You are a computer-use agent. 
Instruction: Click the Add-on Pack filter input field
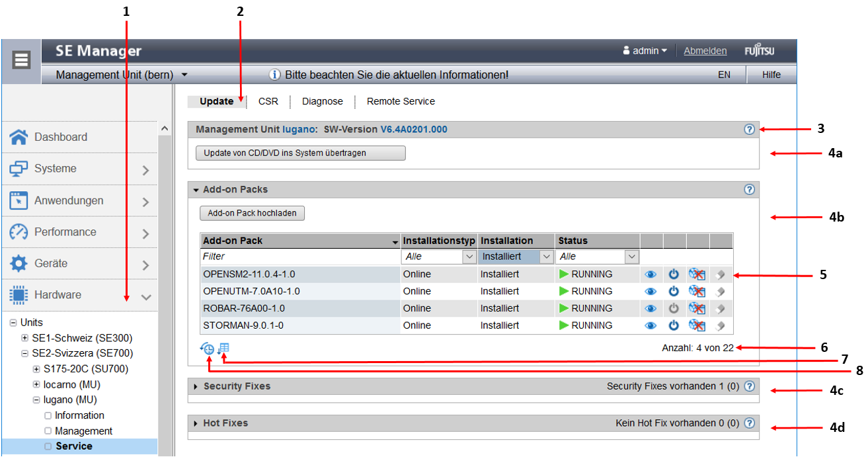pyautogui.click(x=300, y=257)
